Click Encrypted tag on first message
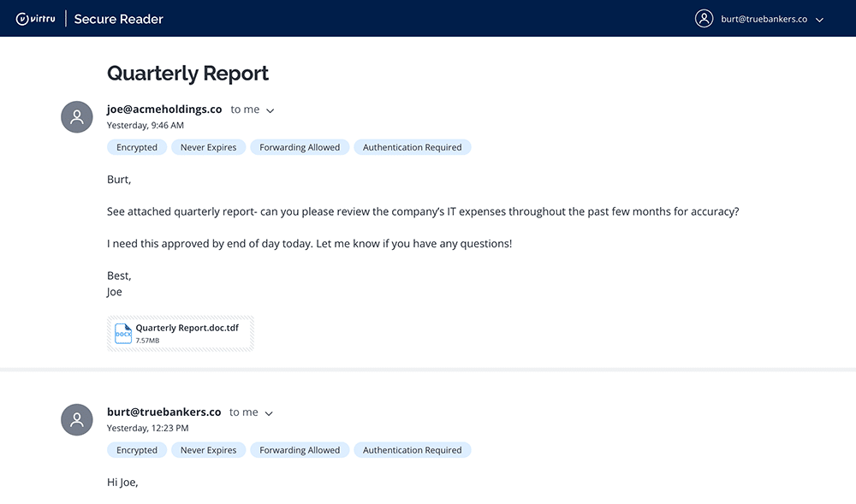 (137, 147)
